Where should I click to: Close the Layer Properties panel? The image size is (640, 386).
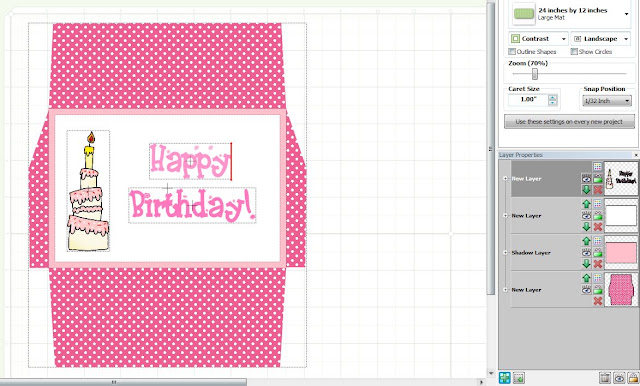(x=636, y=155)
